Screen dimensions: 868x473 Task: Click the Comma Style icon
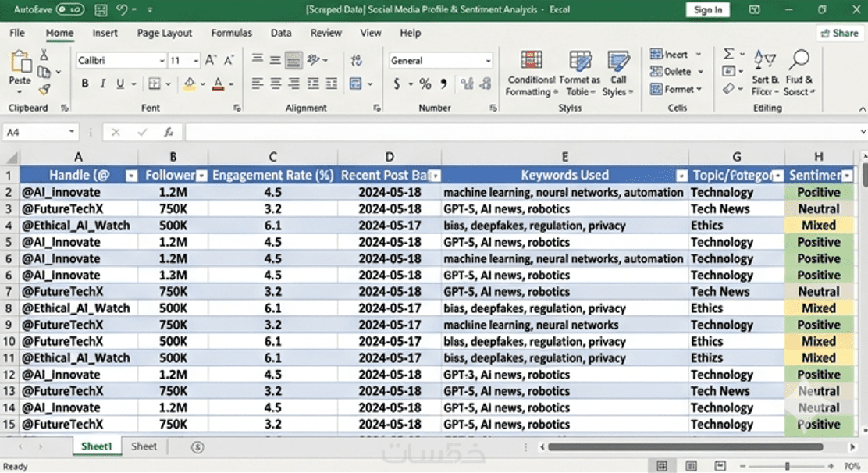click(443, 84)
